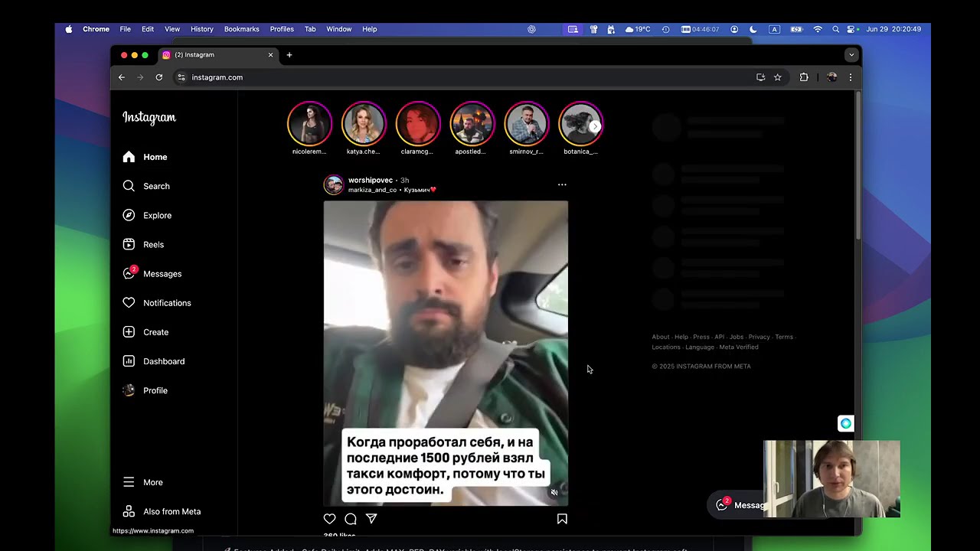Open the weather 19°C menu bar item
This screenshot has height=551, width=980.
639,29
